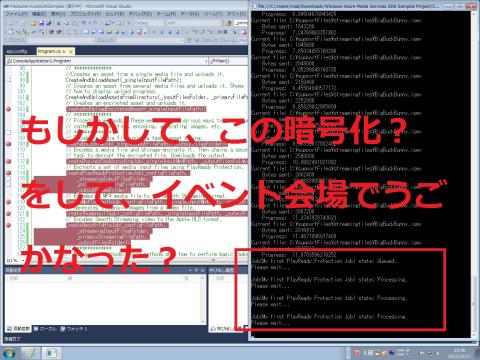Click the taskbar clock

point(459,353)
